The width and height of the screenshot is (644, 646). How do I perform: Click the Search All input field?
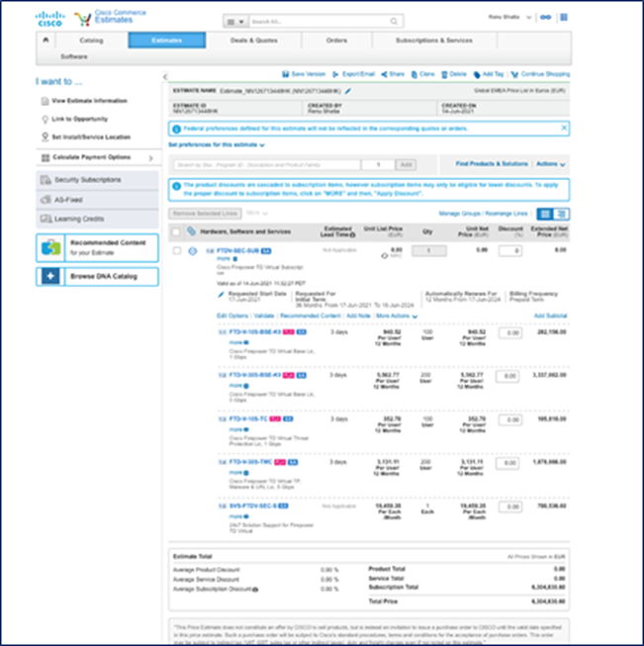click(320, 22)
